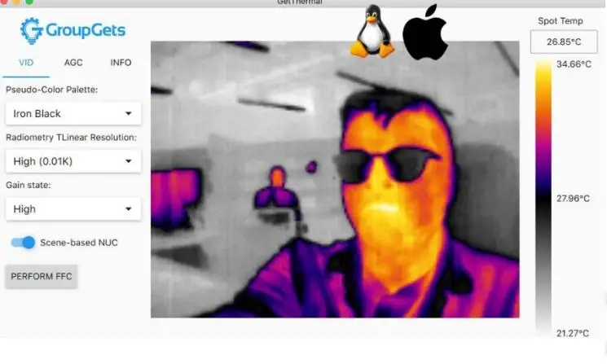Click the thermal video image view
The height and width of the screenshot is (364, 607).
pyautogui.click(x=335, y=179)
